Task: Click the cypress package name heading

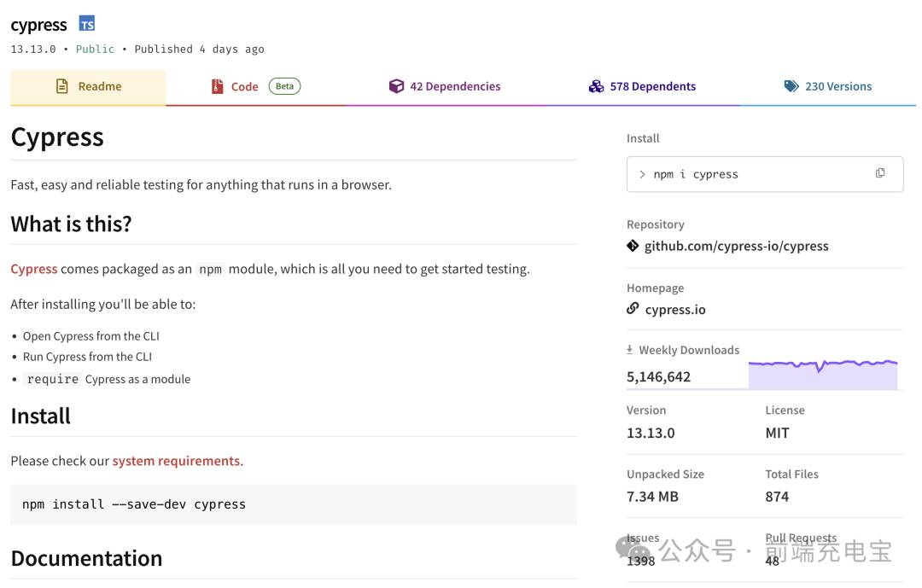Action: (x=38, y=26)
